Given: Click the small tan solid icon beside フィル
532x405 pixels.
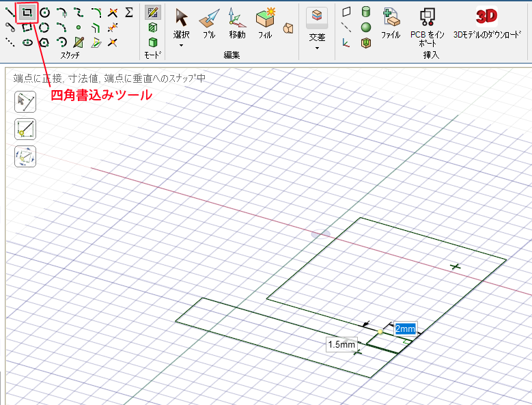Looking at the screenshot, I should tap(288, 28).
